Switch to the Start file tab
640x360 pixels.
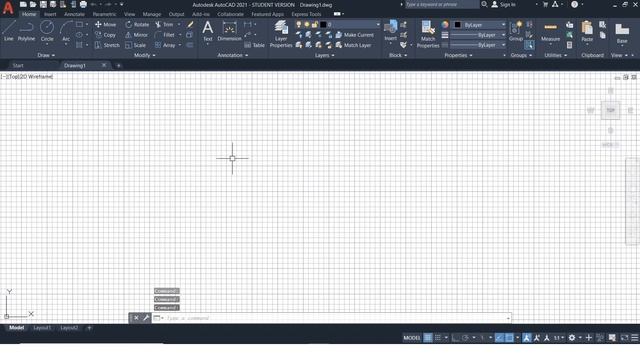pyautogui.click(x=18, y=65)
